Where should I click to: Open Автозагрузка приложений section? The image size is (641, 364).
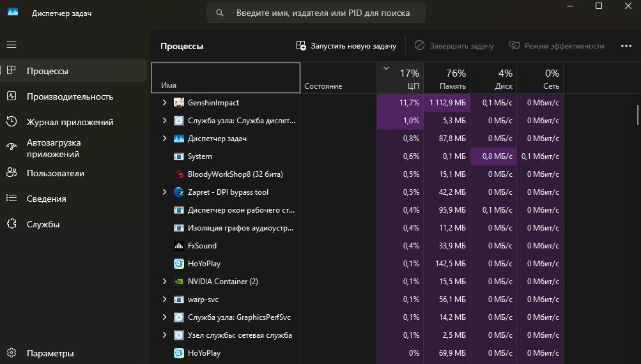pos(73,148)
